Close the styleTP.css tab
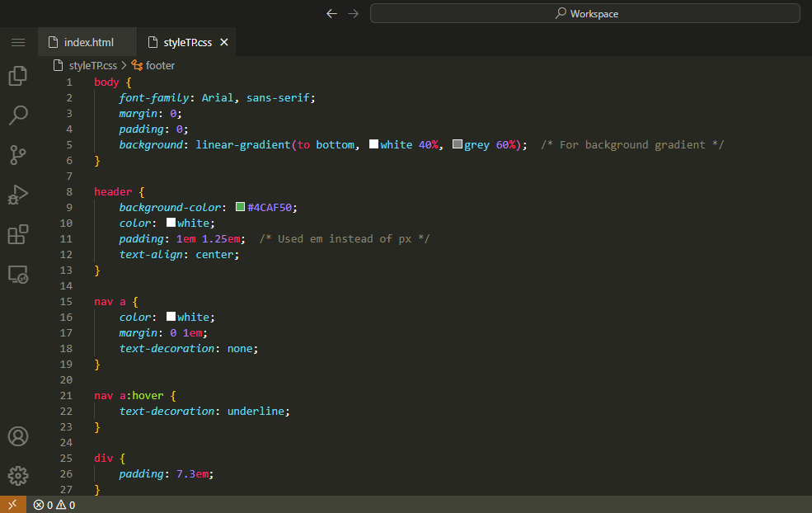Image resolution: width=812 pixels, height=513 pixels. click(224, 42)
